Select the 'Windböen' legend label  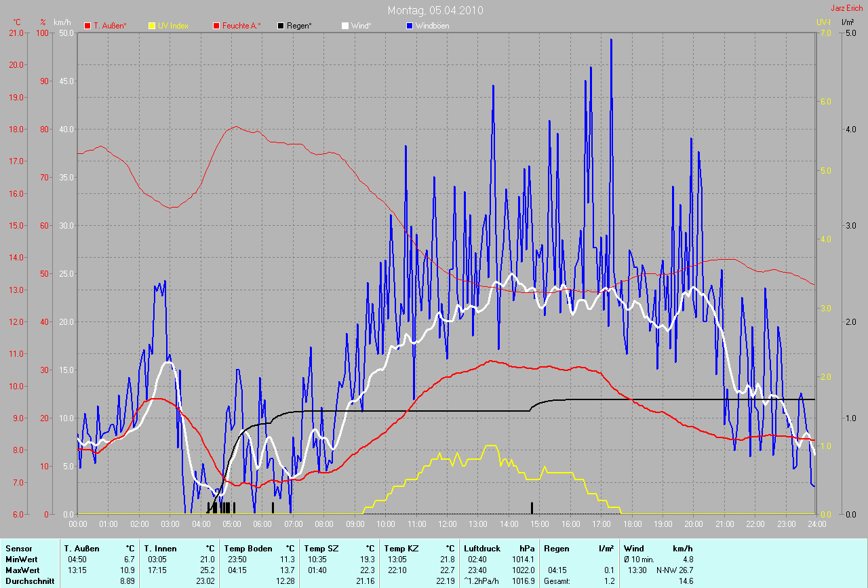coord(433,26)
